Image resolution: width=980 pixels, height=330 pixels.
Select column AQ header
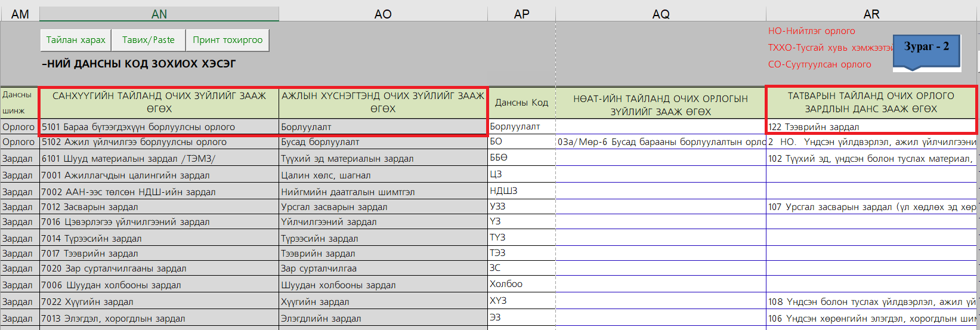(x=661, y=14)
